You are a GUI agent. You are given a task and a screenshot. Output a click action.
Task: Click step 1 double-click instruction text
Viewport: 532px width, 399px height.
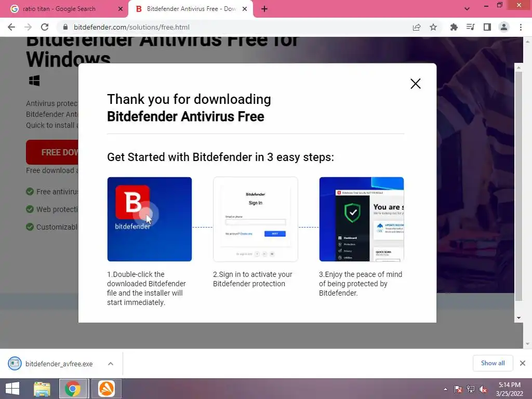[147, 288]
